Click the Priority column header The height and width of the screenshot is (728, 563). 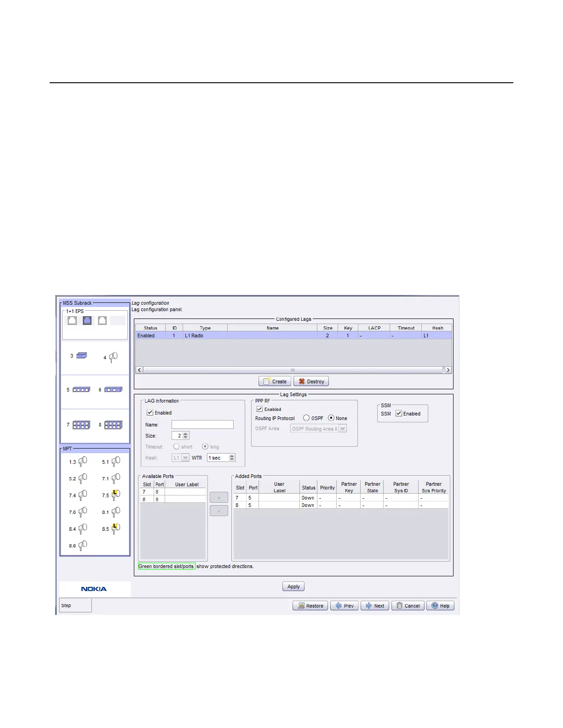coord(327,487)
